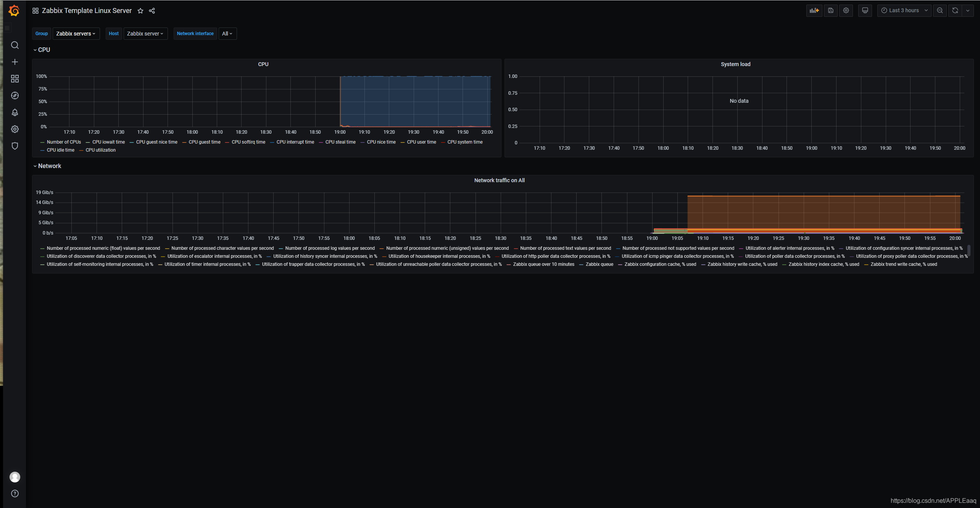Open the user profile avatar
The height and width of the screenshot is (508, 980).
[x=15, y=477]
